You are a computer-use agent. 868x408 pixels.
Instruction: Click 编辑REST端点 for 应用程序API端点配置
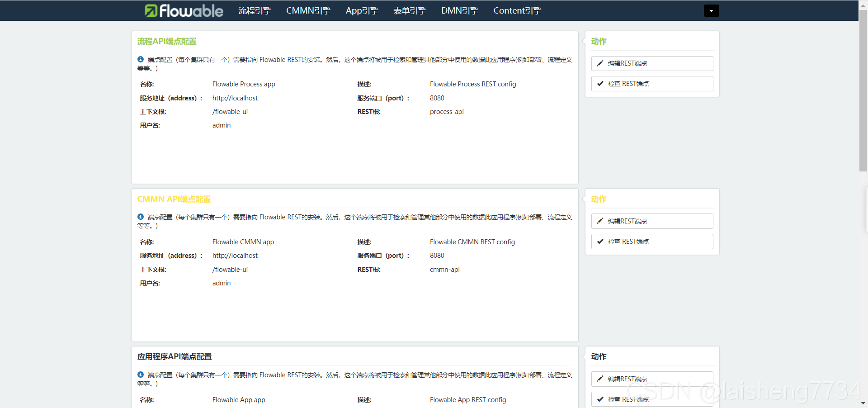coord(652,379)
